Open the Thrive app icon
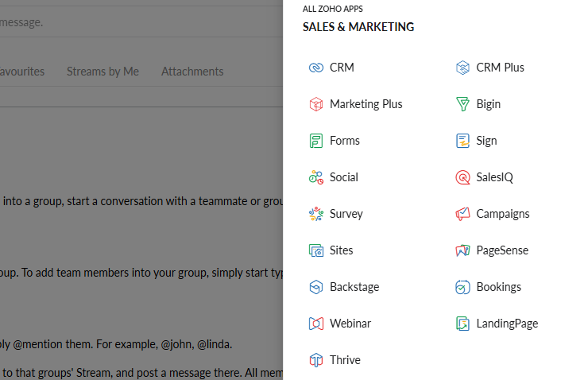Screen dimensions: 588x380 coord(316,360)
